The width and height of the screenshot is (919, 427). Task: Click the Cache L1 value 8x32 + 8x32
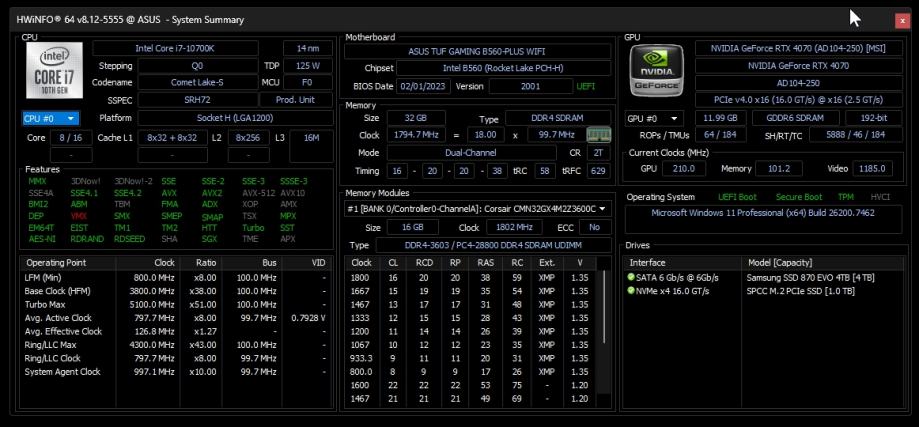click(x=172, y=138)
